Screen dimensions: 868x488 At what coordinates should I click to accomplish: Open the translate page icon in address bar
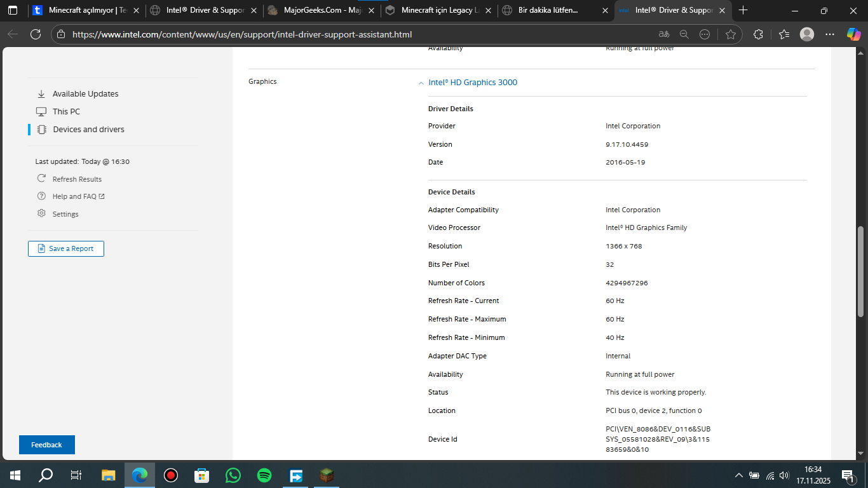click(x=663, y=34)
